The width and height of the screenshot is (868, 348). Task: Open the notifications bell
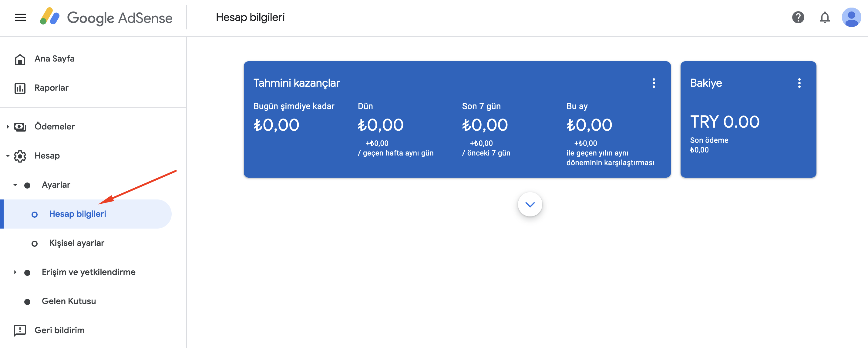(825, 17)
